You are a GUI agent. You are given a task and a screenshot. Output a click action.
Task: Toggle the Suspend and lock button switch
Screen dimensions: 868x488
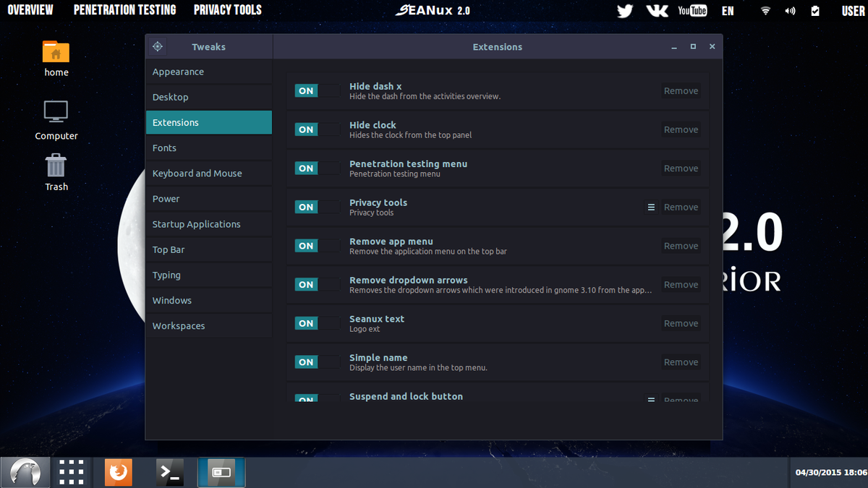coord(317,398)
